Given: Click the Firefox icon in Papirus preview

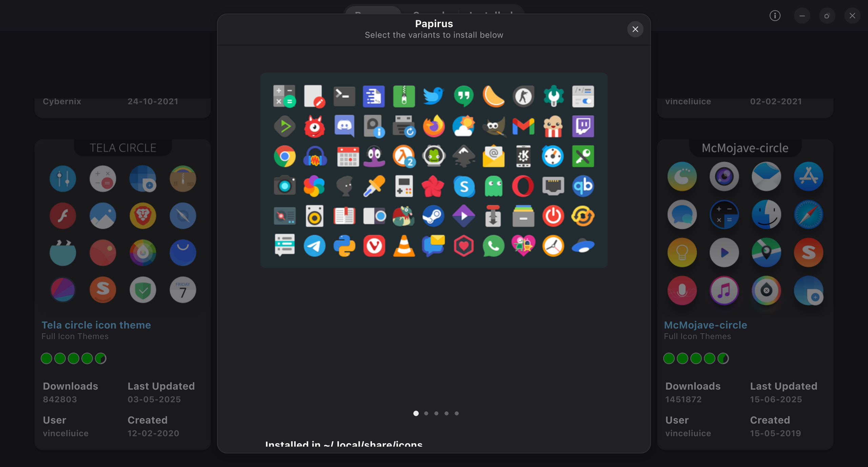Looking at the screenshot, I should (x=434, y=126).
